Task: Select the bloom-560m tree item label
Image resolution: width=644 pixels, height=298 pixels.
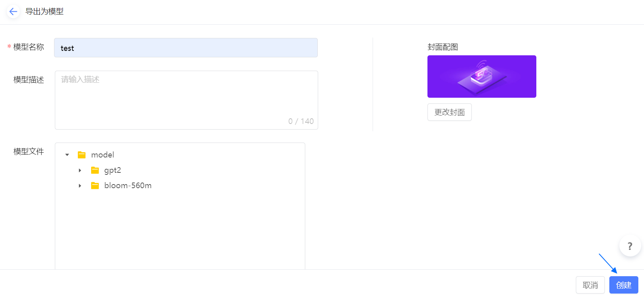Action: coord(128,186)
